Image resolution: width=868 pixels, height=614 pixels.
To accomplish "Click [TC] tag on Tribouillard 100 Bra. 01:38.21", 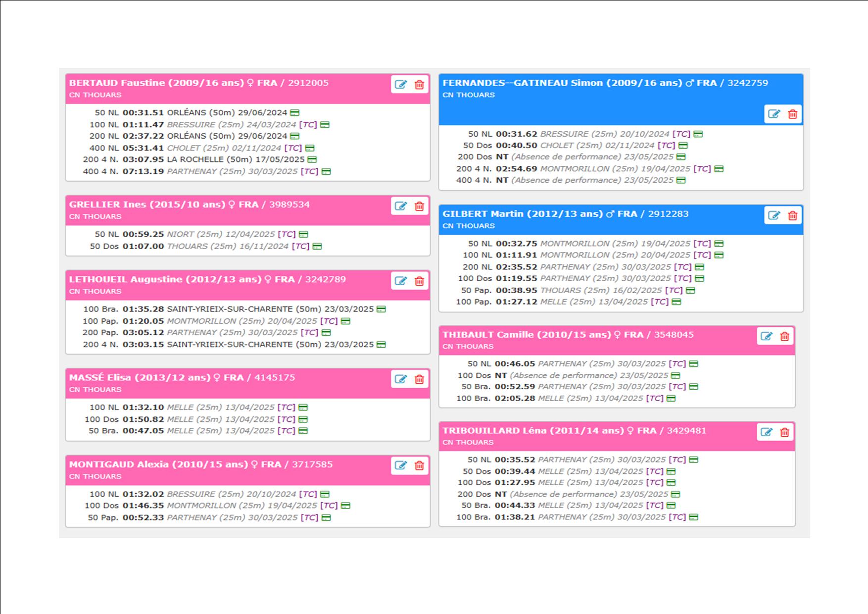I will (677, 517).
